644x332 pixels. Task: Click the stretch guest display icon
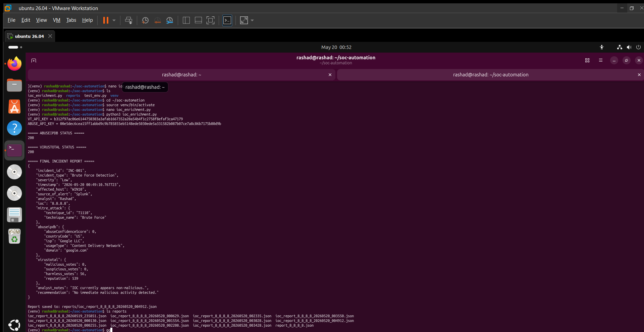point(244,20)
